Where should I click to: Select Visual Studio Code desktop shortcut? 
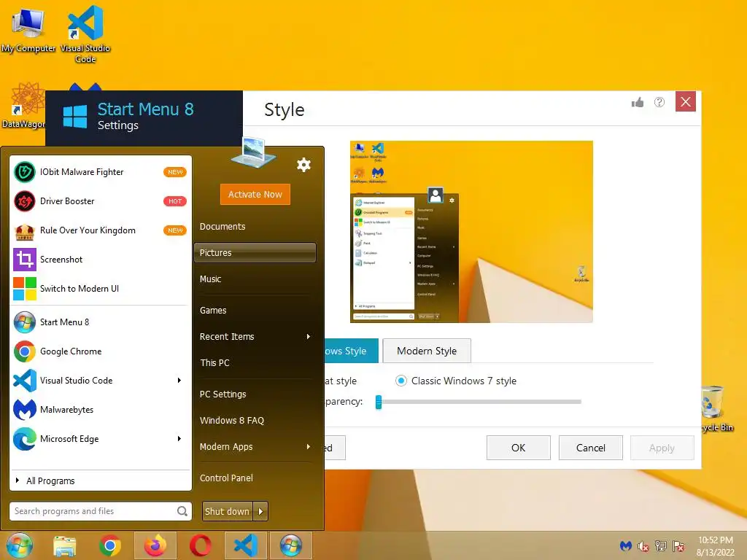[85, 34]
